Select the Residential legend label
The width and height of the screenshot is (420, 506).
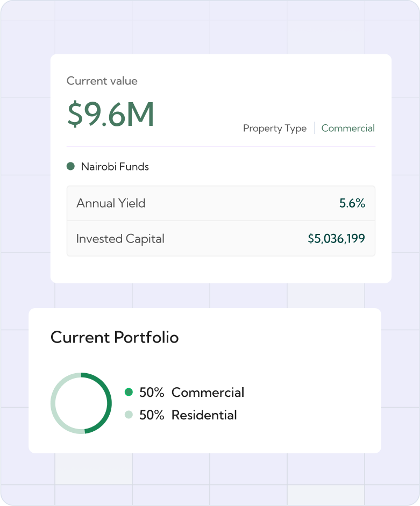click(x=204, y=415)
